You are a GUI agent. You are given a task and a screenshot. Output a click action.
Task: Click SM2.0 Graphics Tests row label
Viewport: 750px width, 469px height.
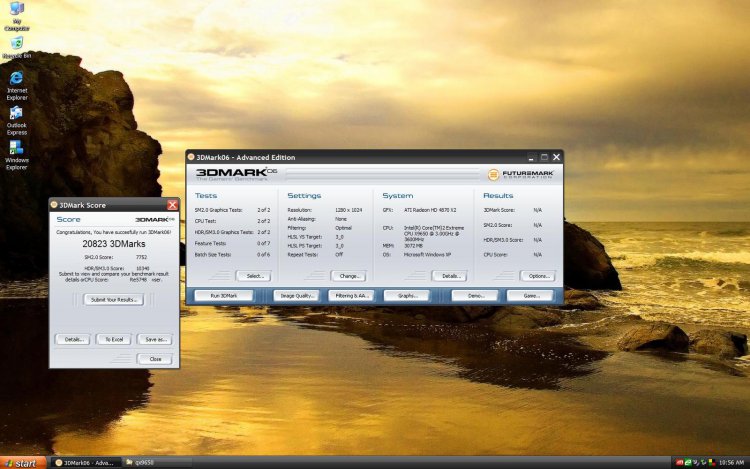point(218,210)
